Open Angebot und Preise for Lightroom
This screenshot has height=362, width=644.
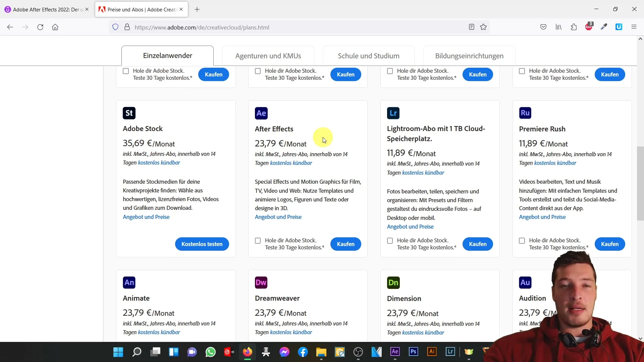point(410,227)
